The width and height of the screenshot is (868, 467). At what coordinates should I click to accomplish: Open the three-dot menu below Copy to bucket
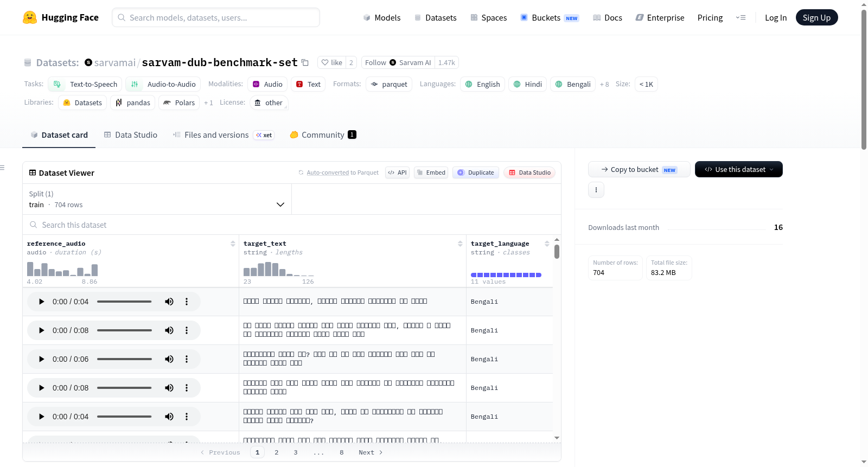596,190
